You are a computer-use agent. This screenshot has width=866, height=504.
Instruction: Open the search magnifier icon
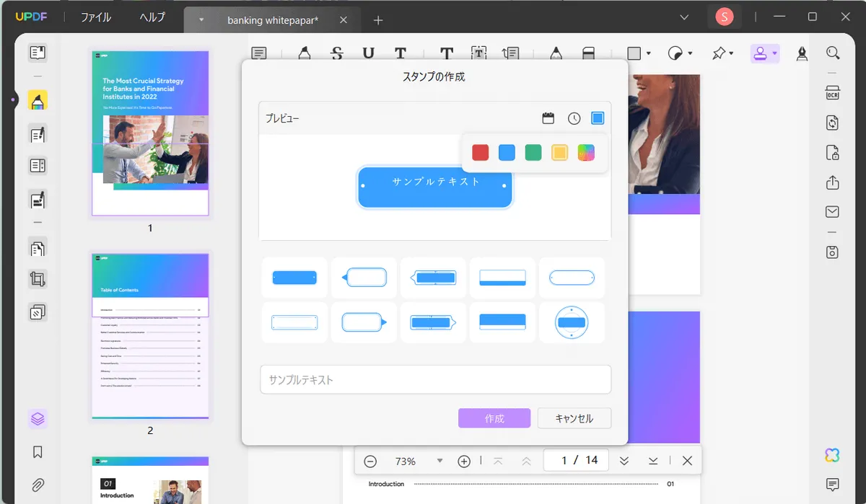(x=833, y=53)
